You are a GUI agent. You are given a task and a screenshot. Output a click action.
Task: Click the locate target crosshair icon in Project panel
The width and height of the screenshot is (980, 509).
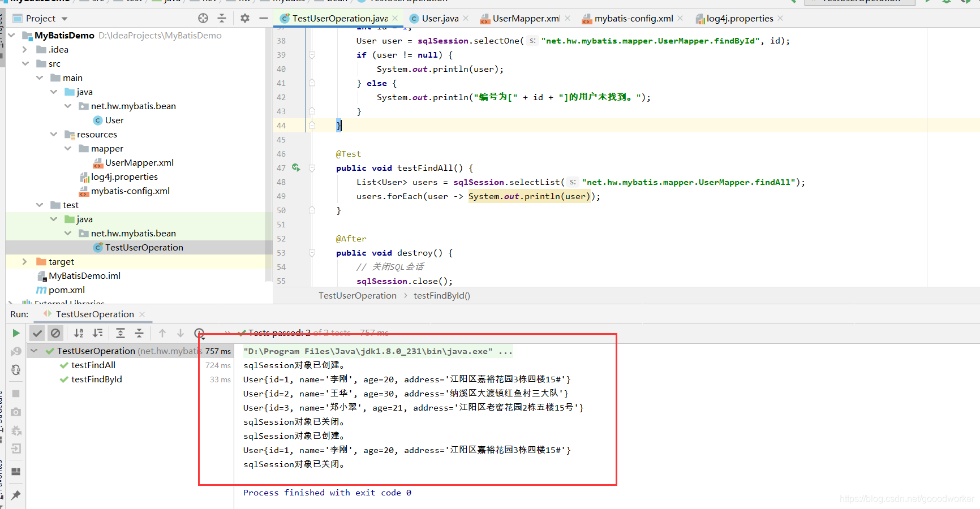(x=203, y=18)
